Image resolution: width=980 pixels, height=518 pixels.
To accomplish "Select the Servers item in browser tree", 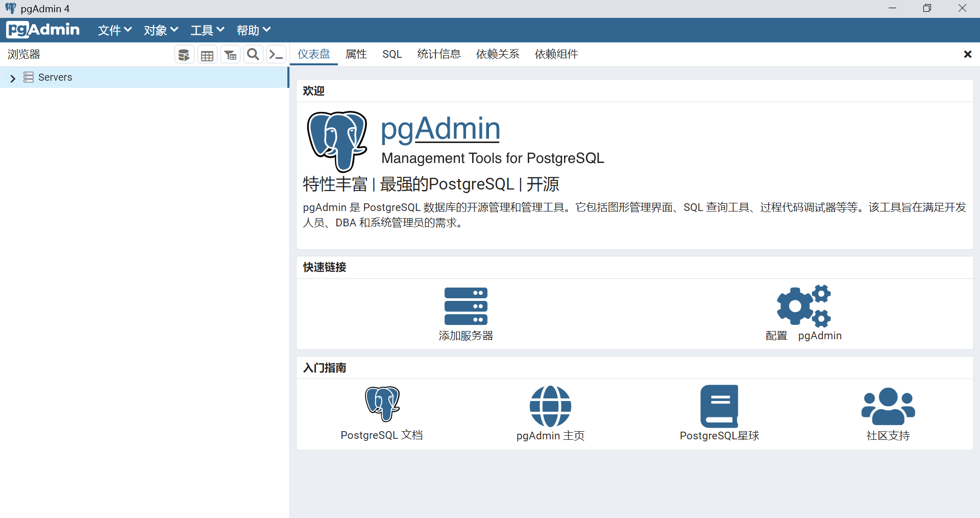I will (144, 77).
